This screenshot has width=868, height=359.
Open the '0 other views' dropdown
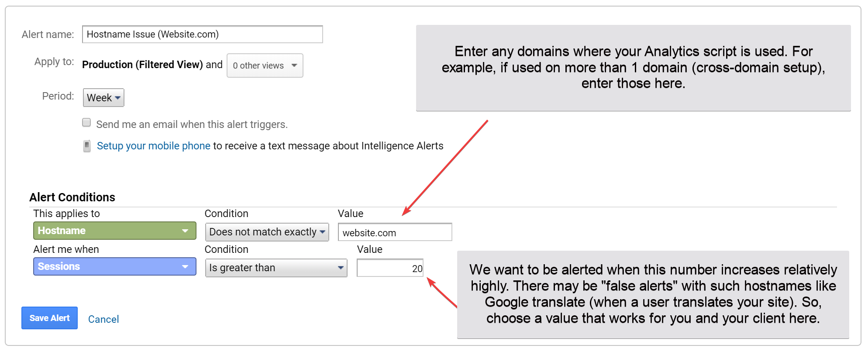coord(265,66)
